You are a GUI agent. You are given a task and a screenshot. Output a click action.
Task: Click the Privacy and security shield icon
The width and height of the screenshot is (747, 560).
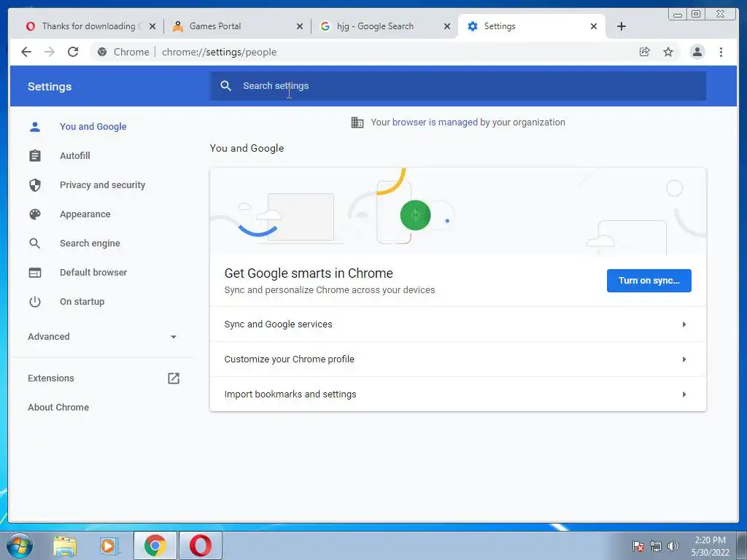[35, 184]
